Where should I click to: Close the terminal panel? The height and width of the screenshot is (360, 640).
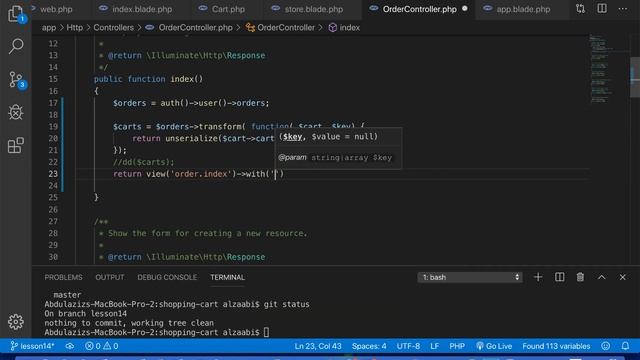tap(622, 277)
